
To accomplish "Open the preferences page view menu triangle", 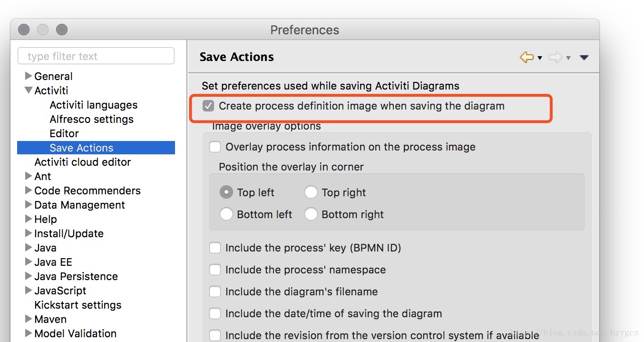I will coord(585,58).
